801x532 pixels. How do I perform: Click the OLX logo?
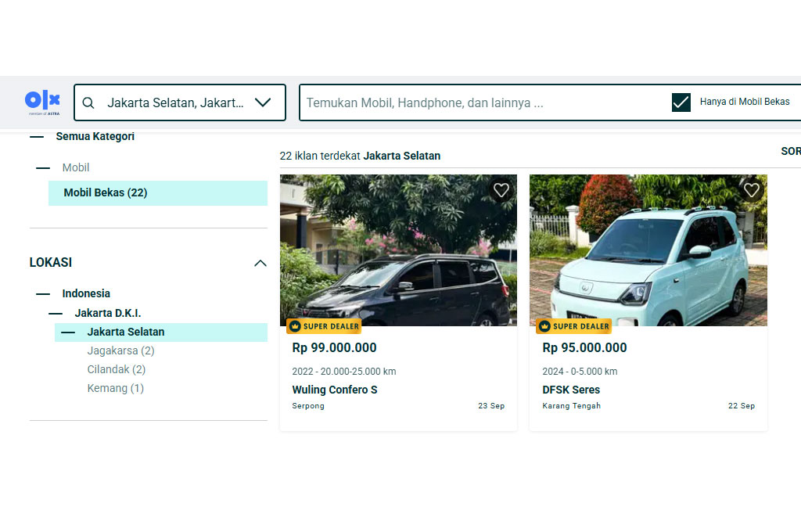[x=42, y=102]
